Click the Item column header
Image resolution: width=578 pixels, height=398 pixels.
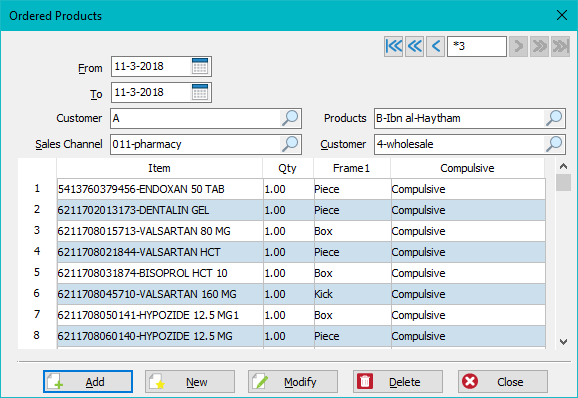[160, 168]
